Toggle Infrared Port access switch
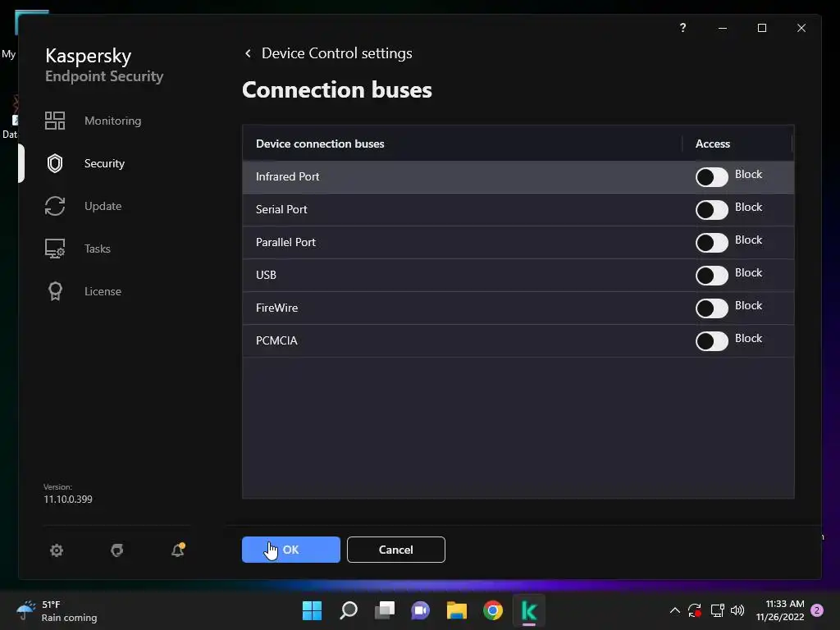This screenshot has width=840, height=630. [x=711, y=177]
